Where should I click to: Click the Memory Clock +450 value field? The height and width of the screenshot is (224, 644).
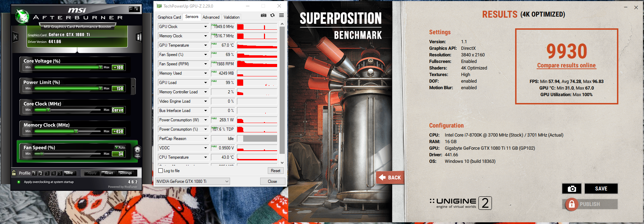[118, 131]
